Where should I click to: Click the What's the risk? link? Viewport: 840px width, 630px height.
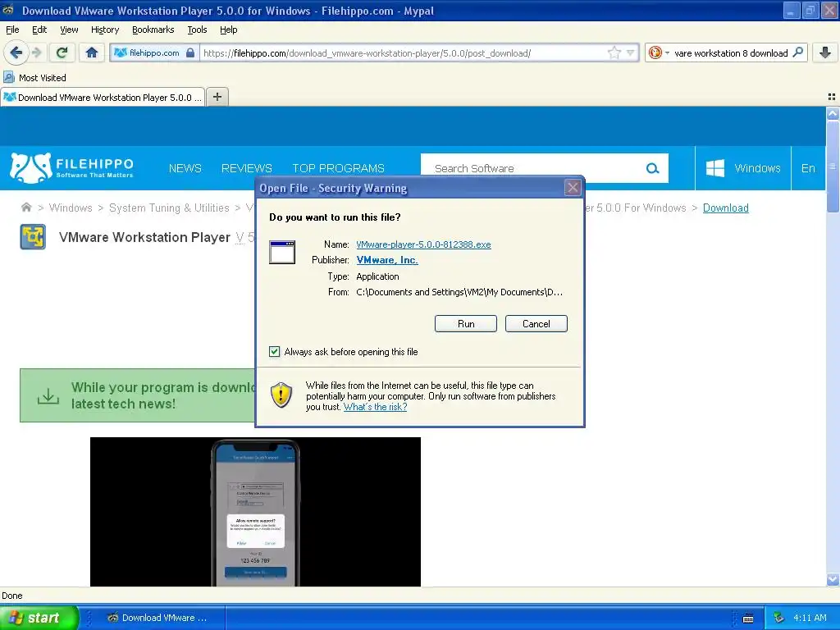tap(375, 407)
